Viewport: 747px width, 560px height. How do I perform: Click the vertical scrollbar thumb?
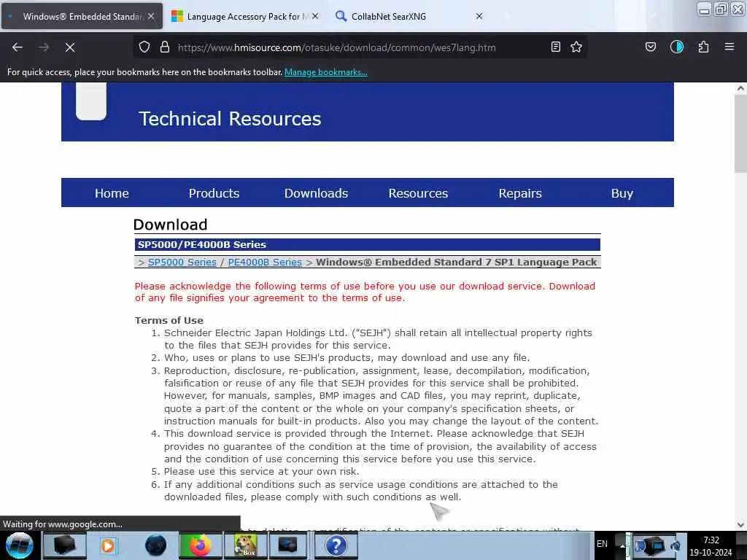tap(740, 133)
